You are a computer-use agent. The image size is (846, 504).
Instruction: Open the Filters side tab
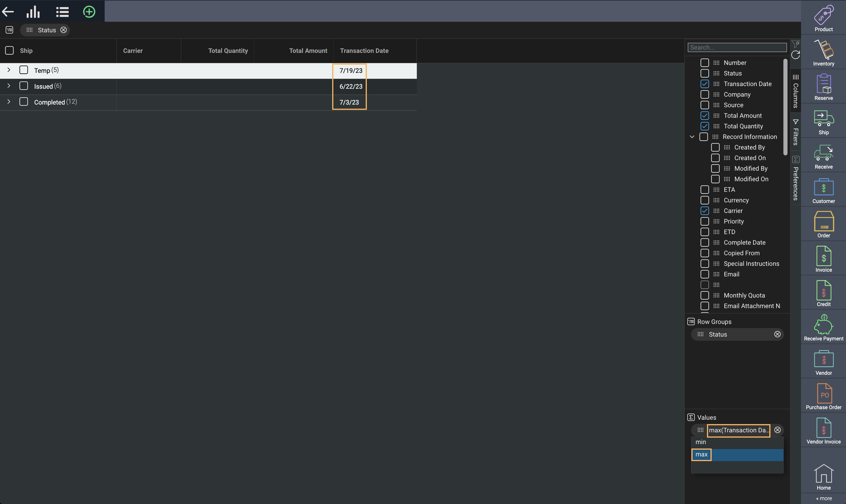[795, 132]
